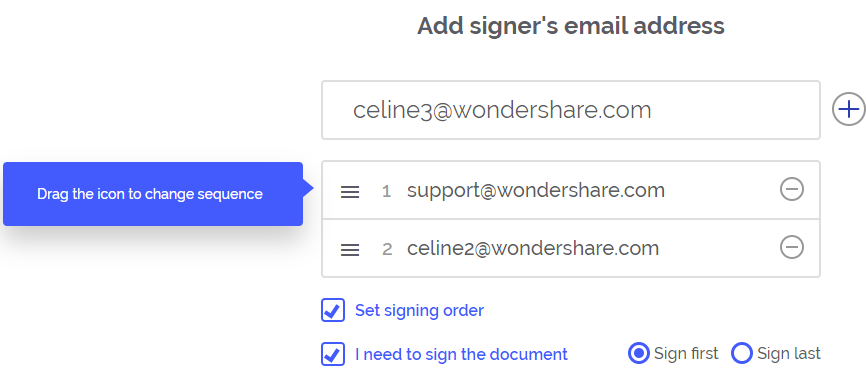Viewport: 866px width, 378px height.
Task: Click sequence number 1 in signer list
Action: click(387, 192)
